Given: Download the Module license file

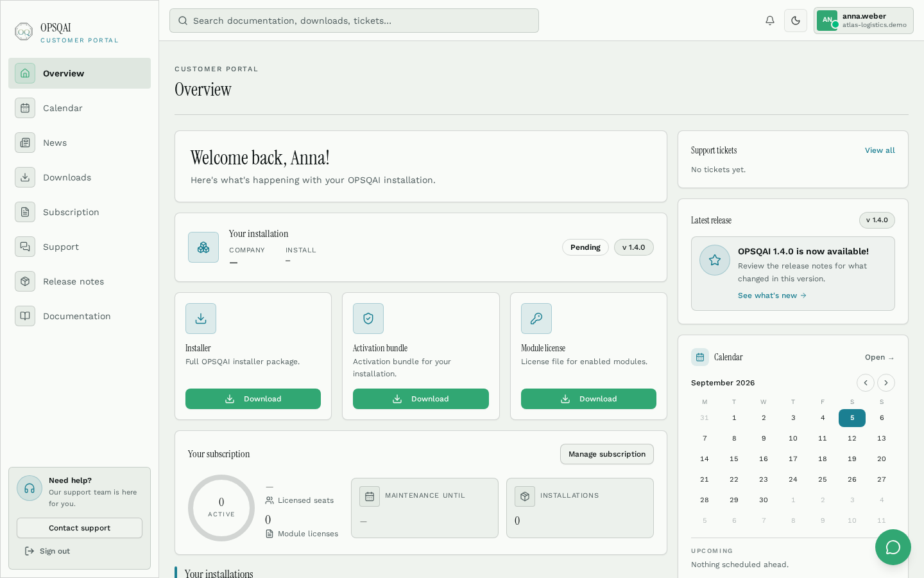Looking at the screenshot, I should [x=588, y=399].
